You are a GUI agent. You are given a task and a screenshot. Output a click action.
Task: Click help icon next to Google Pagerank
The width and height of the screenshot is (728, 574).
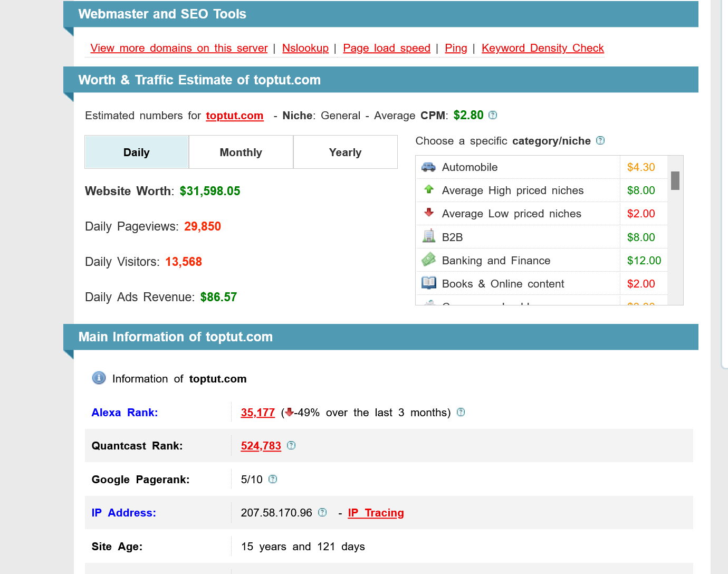tap(273, 479)
